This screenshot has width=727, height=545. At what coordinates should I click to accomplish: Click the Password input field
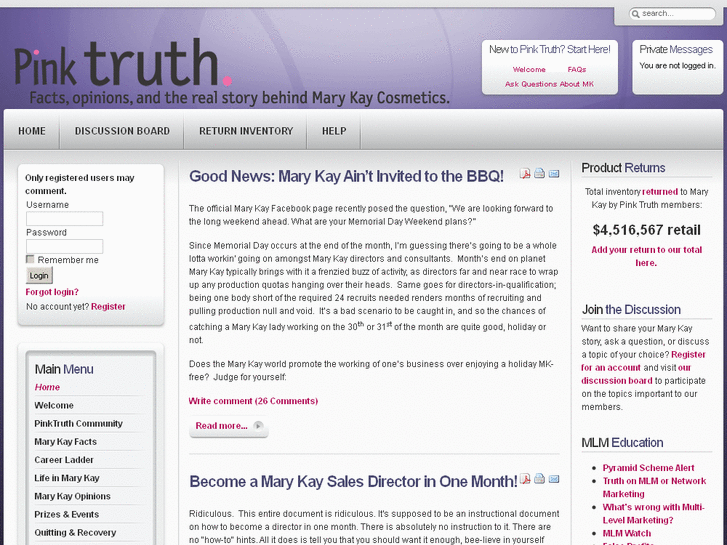64,246
